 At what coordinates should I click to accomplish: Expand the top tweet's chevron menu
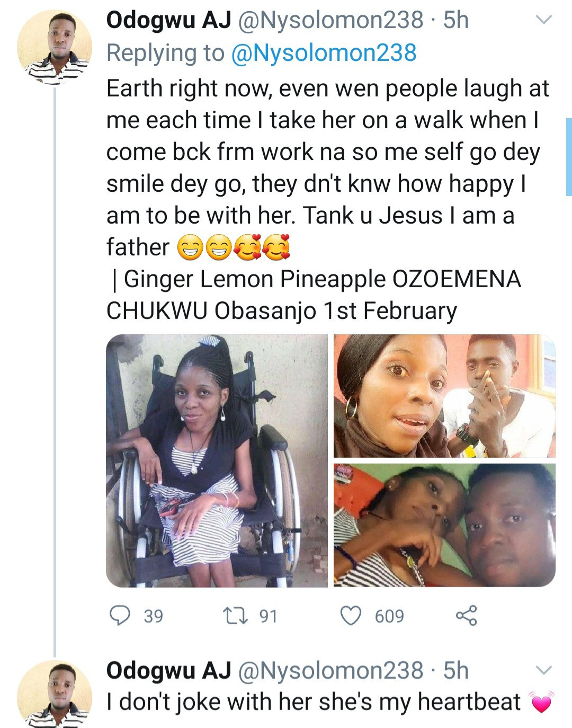pos(544,20)
